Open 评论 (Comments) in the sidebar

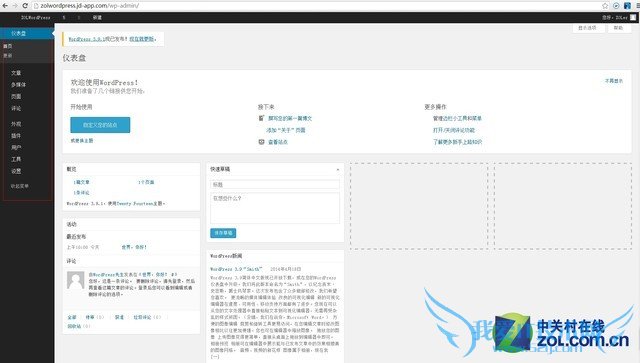16,108
